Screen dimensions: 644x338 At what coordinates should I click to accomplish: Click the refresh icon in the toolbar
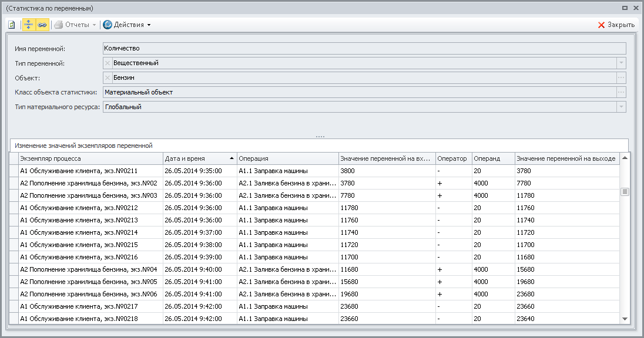coord(12,25)
